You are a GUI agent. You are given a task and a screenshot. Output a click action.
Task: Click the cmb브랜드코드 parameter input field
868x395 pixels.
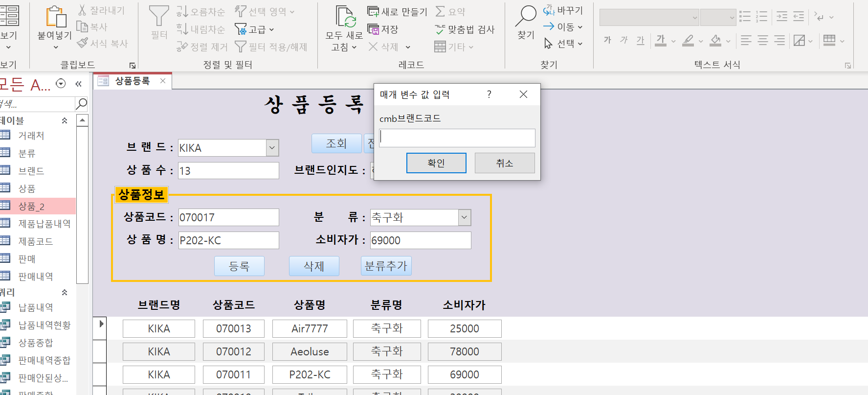[x=457, y=138]
